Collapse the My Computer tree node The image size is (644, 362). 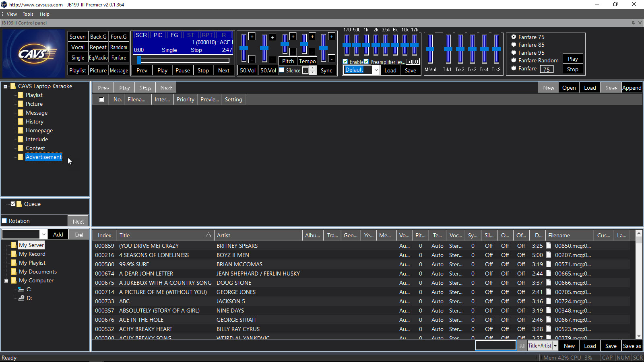[x=6, y=281]
